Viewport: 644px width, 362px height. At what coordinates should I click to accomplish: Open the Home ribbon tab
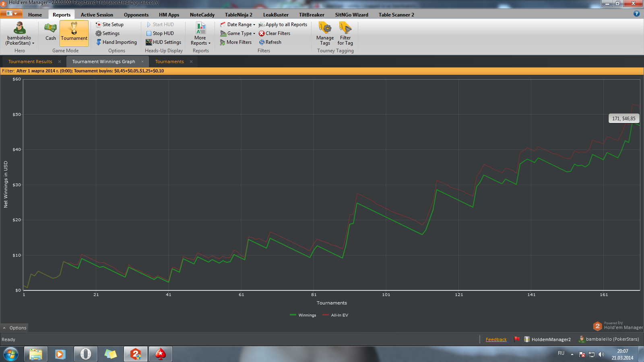pyautogui.click(x=35, y=15)
